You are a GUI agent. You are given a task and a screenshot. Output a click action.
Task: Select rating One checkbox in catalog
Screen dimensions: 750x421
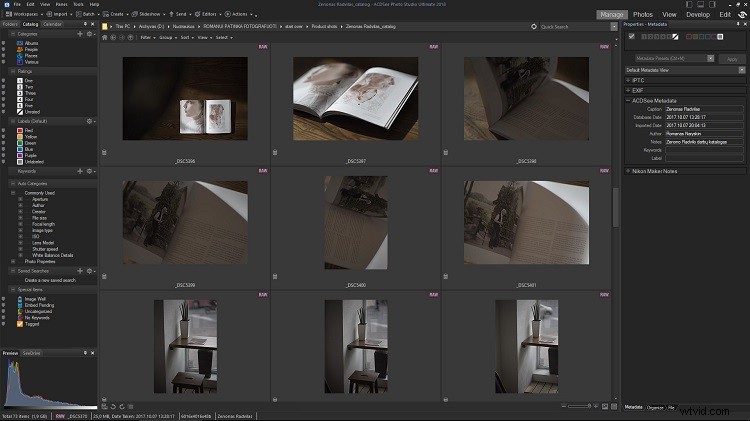click(x=3, y=81)
